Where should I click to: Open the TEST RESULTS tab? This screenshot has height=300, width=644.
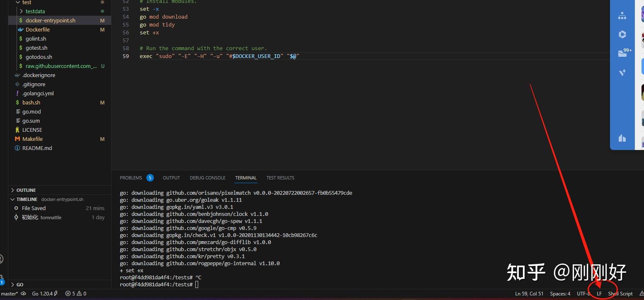tap(280, 177)
